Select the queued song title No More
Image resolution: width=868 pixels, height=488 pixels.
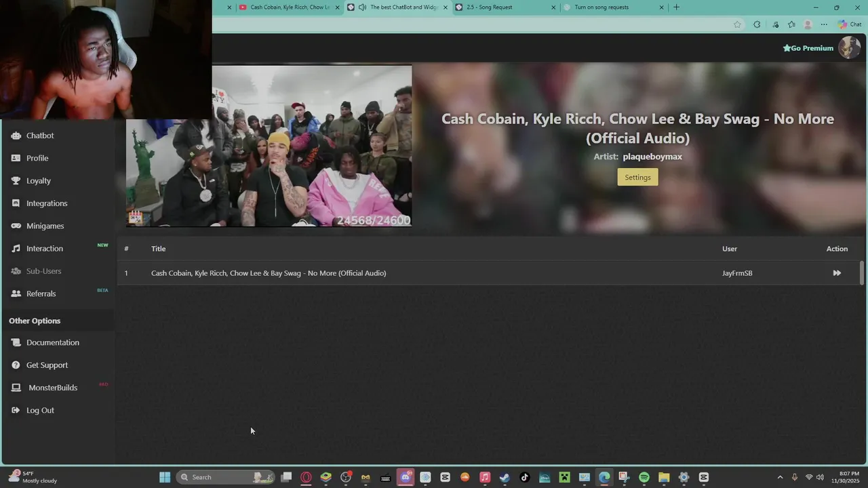click(269, 273)
